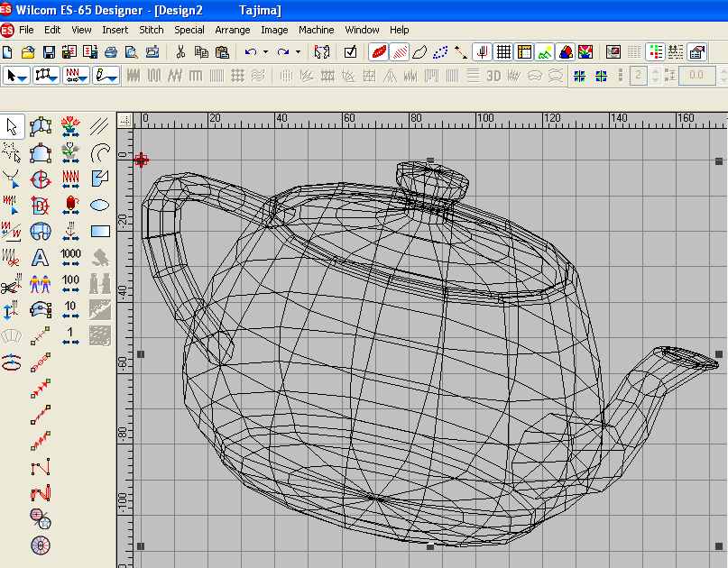Image resolution: width=728 pixels, height=568 pixels.
Task: Select the ellipse shape tool
Action: [x=100, y=205]
